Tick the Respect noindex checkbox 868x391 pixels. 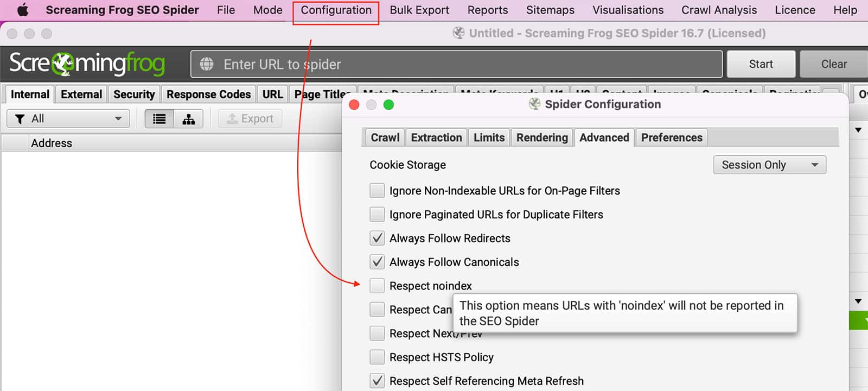tap(377, 286)
